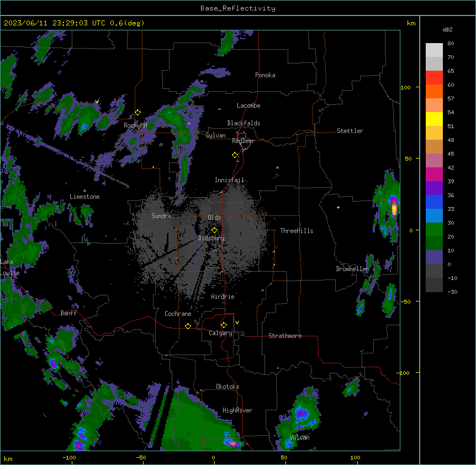Screen dimensions: 476x465
Task: Click the yellow V marker northeast of Calgary
Action: point(237,323)
